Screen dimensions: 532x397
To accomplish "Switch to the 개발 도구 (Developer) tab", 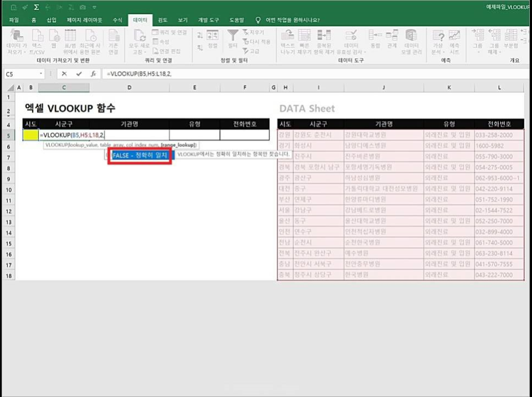I will (x=209, y=20).
